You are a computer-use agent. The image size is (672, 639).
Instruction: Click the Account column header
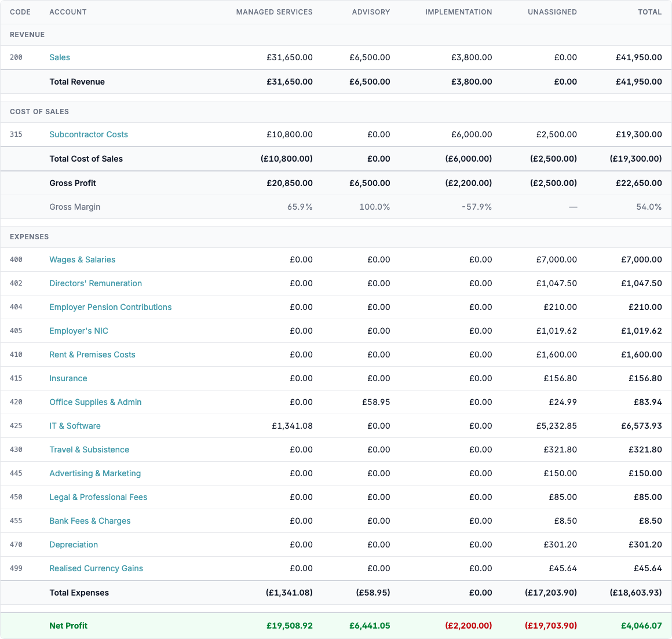tap(68, 12)
